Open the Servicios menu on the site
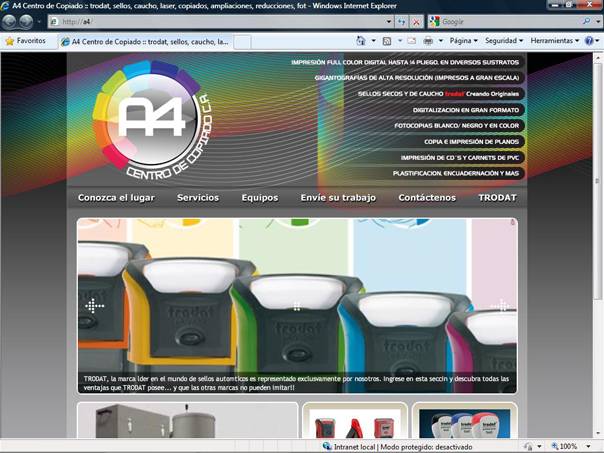Viewport: 604px width, 453px height. [198, 198]
